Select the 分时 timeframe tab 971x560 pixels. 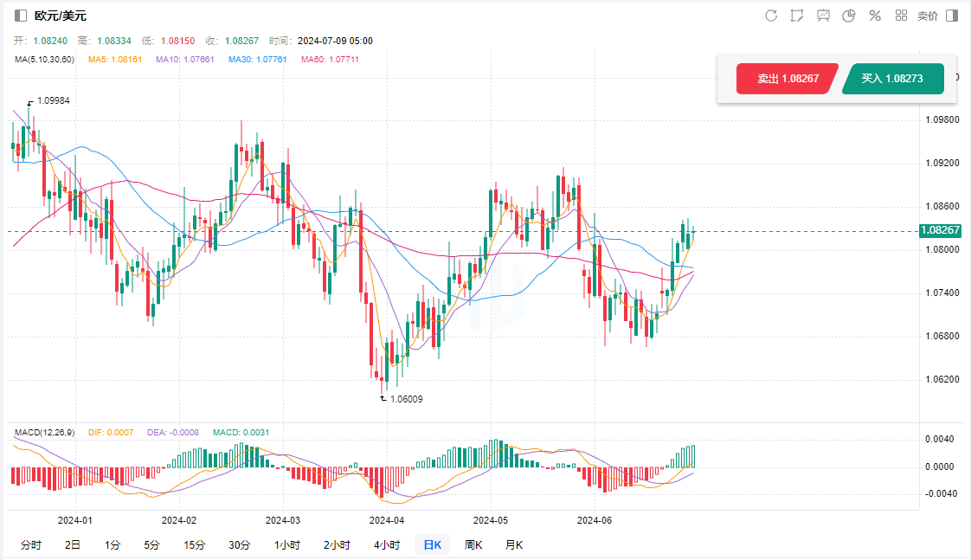(30, 544)
